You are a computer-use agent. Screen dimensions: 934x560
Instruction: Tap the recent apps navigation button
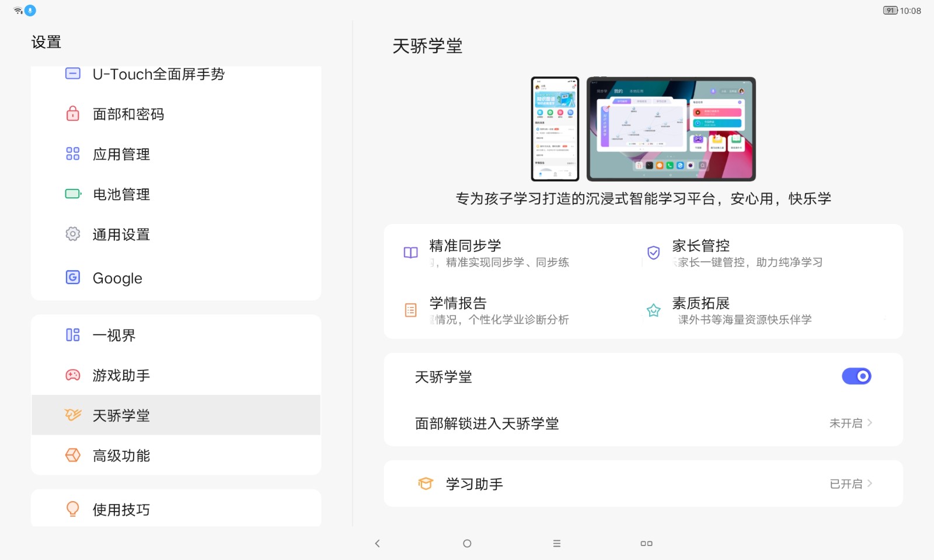(x=646, y=543)
